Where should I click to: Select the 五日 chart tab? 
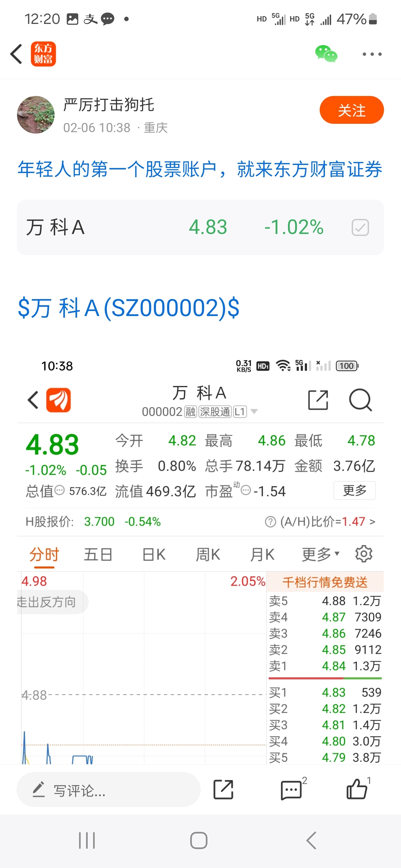click(98, 554)
